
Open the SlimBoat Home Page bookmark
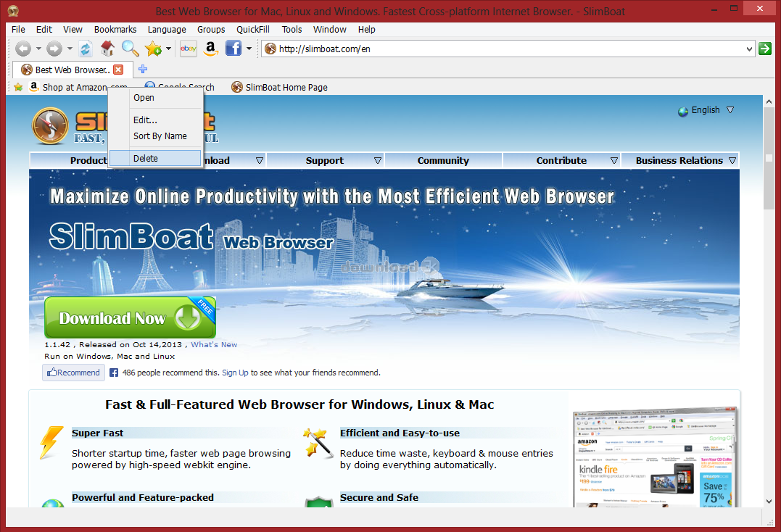(280, 87)
